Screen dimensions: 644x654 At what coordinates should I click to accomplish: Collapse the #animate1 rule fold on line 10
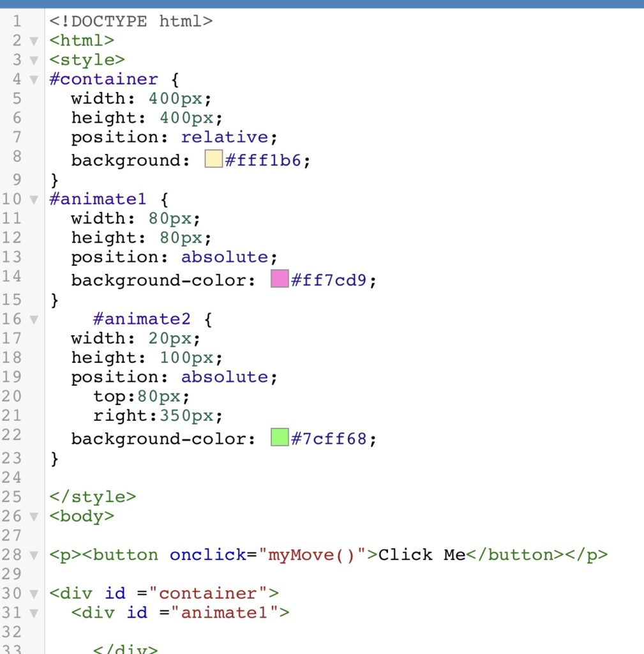(34, 199)
